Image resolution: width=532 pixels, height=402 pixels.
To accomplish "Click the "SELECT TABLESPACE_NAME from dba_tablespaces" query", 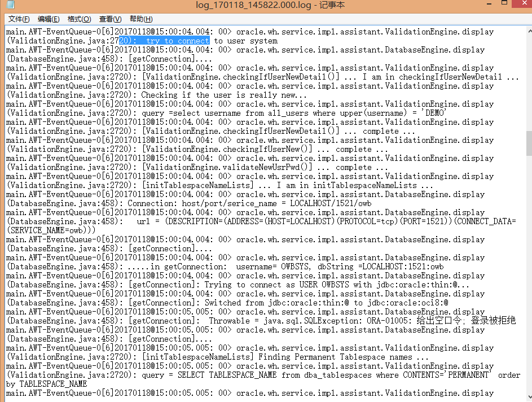I will pyautogui.click(x=275, y=375).
